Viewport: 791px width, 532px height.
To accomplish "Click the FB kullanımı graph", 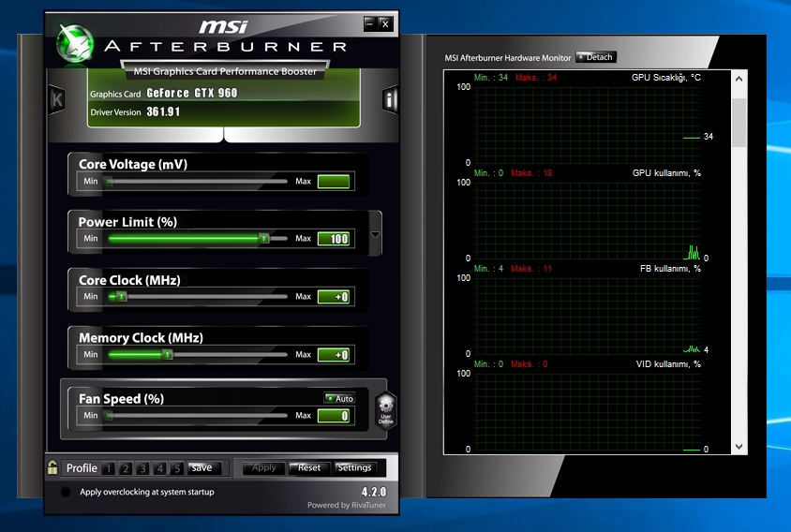I will point(588,316).
